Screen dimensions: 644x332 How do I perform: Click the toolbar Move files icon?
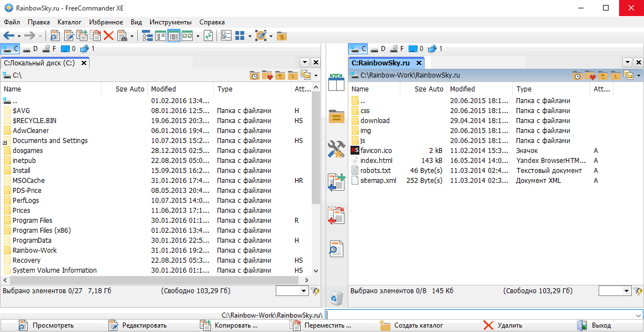pos(95,35)
